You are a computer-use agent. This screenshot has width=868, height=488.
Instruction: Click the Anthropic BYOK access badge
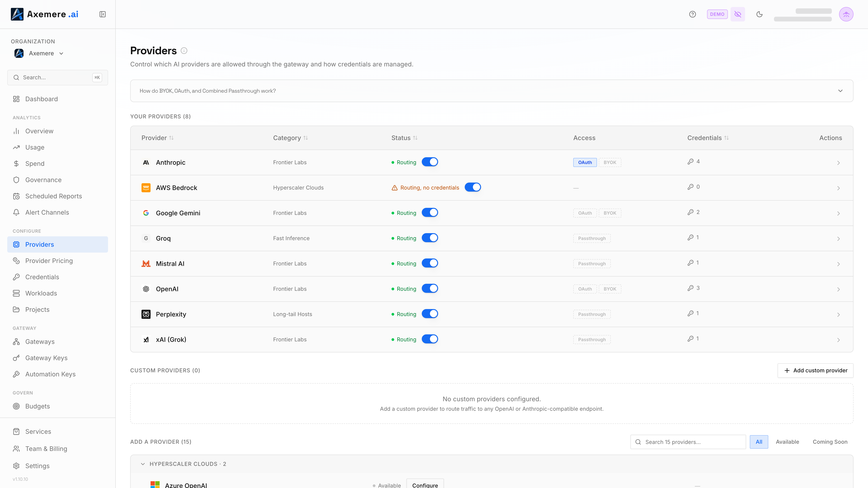pos(610,162)
